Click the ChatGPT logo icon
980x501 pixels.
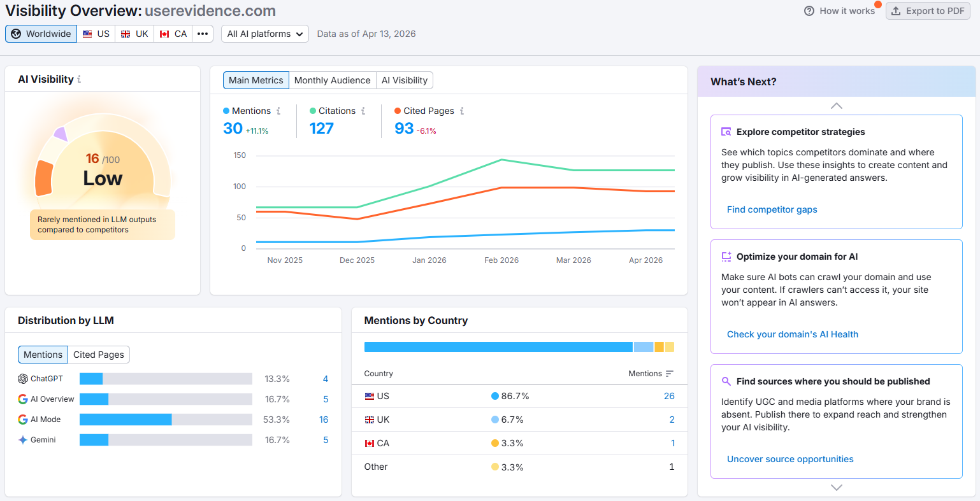[x=23, y=379]
